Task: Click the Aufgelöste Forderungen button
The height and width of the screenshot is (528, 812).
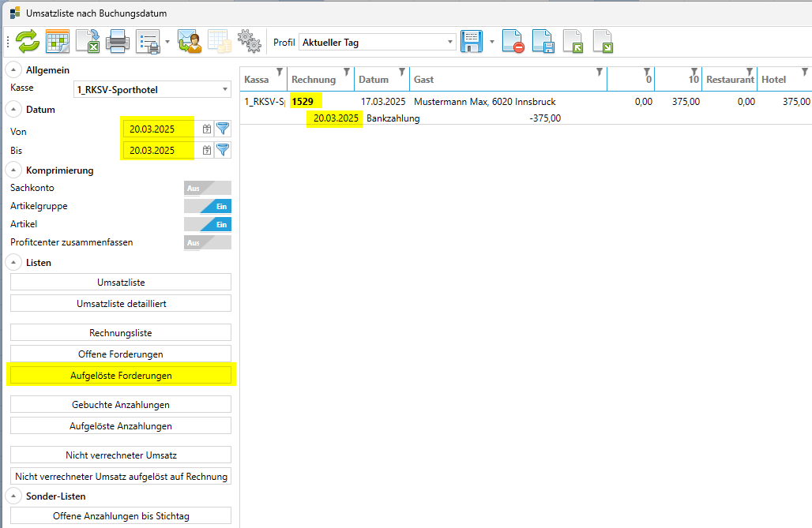Action: (x=121, y=375)
